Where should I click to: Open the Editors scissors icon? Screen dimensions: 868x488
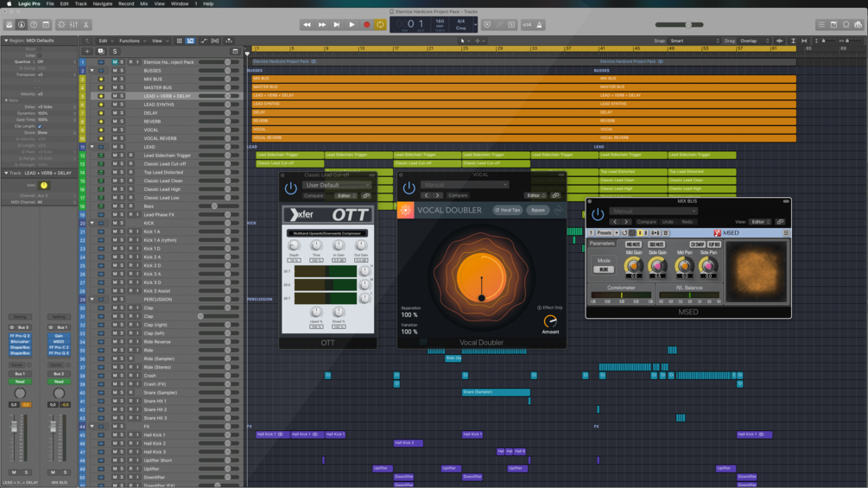(86, 24)
